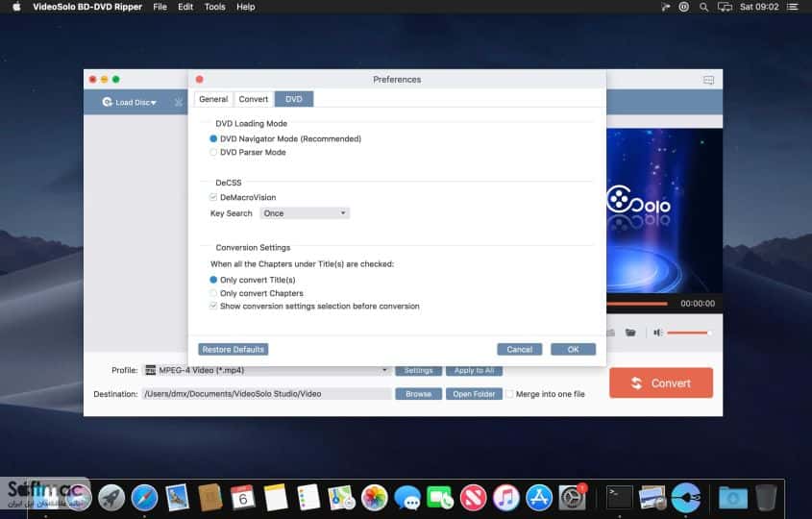Open iTunes from the Dock
The image size is (812, 519).
506,498
